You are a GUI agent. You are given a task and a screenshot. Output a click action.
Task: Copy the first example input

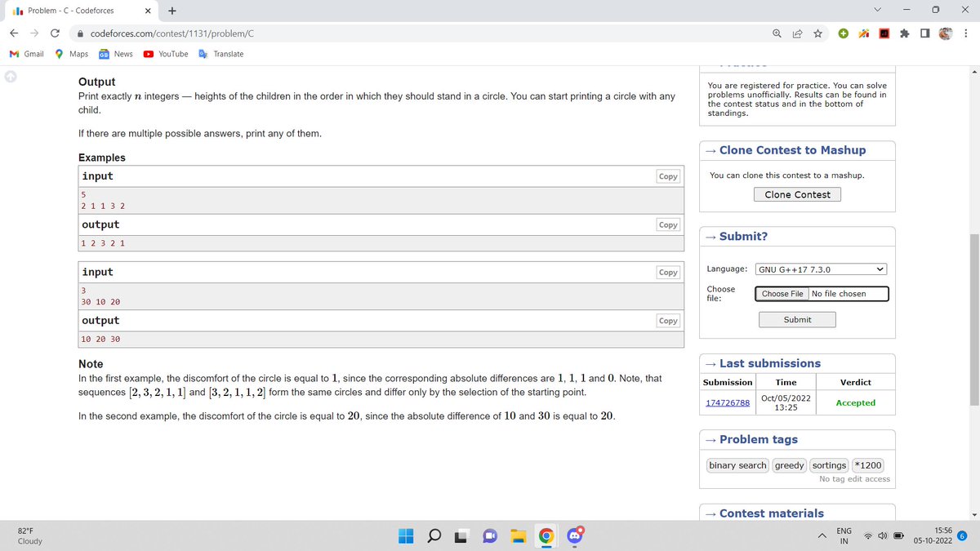click(x=668, y=176)
